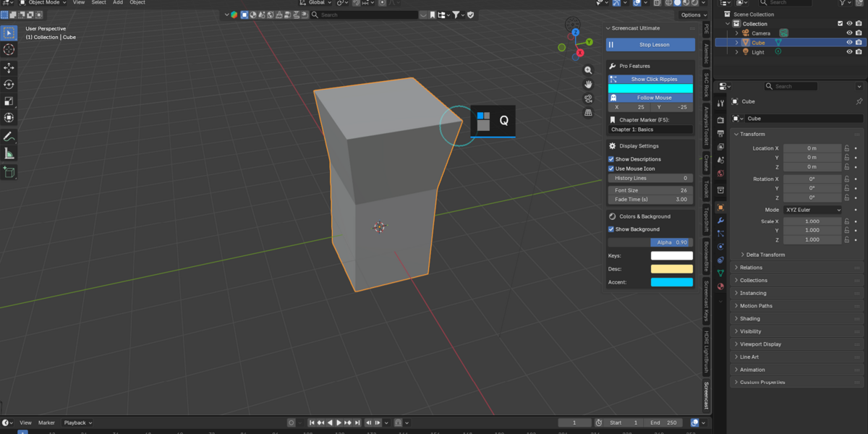This screenshot has width=868, height=434.
Task: Toggle camera view icon in viewport
Action: pyautogui.click(x=588, y=98)
